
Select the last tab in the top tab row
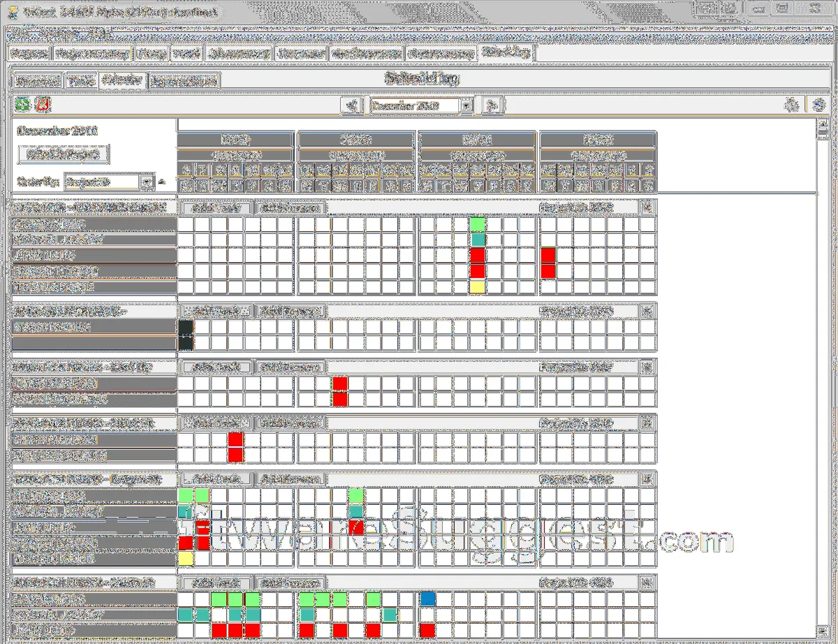(506, 52)
